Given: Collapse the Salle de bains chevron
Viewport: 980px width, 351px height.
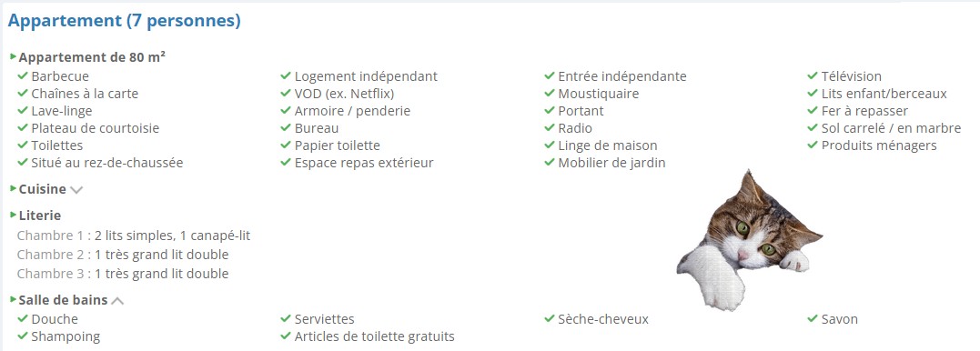Looking at the screenshot, I should coord(117,301).
